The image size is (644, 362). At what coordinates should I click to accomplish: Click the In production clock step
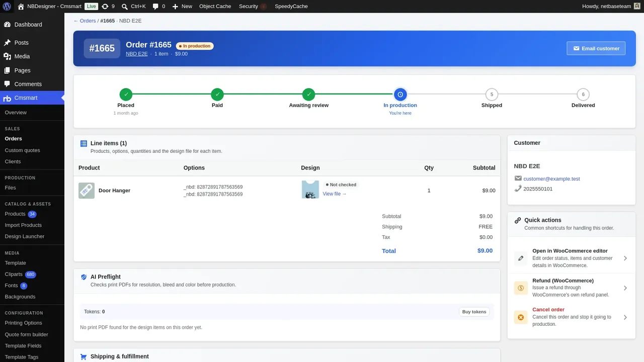(x=400, y=94)
